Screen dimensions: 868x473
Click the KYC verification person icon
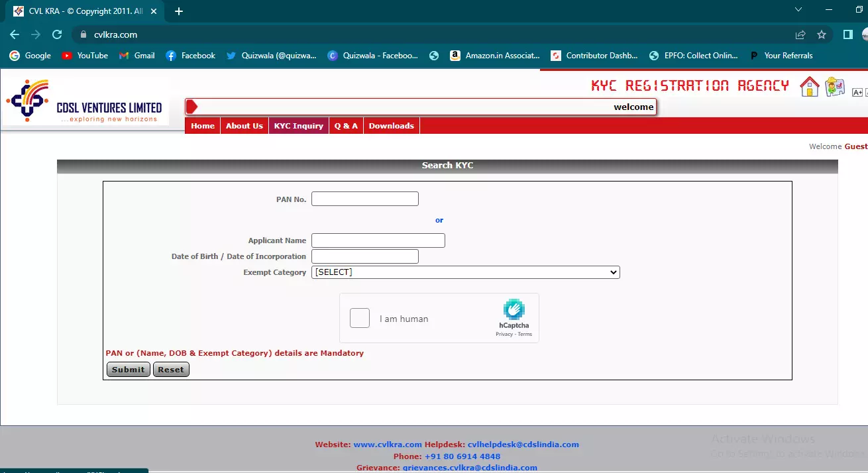point(835,86)
